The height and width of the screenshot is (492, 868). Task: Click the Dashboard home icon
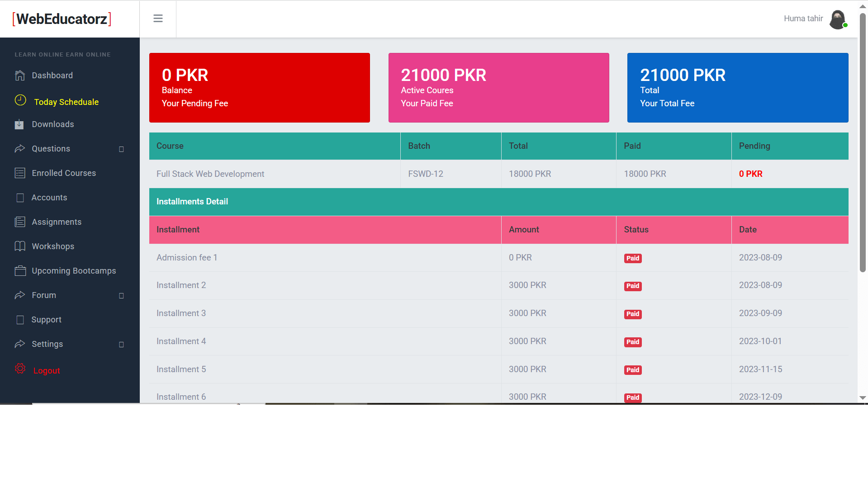point(20,76)
